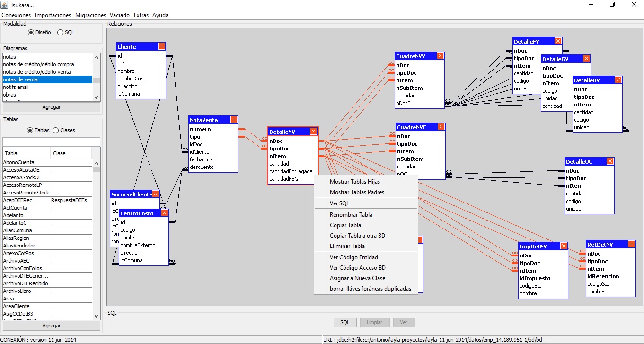This screenshot has height=344, width=644.
Task: Click the Tablas list scroll up arrow
Action: 97,162
